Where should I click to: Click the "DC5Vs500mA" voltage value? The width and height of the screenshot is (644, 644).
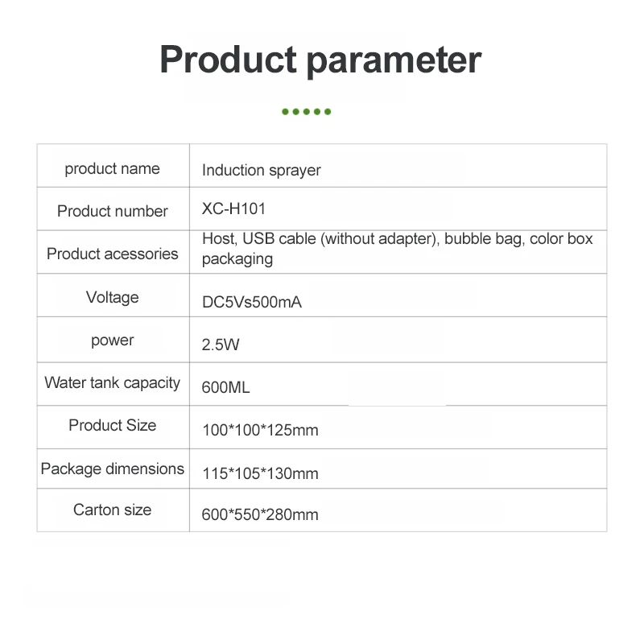pyautogui.click(x=252, y=303)
